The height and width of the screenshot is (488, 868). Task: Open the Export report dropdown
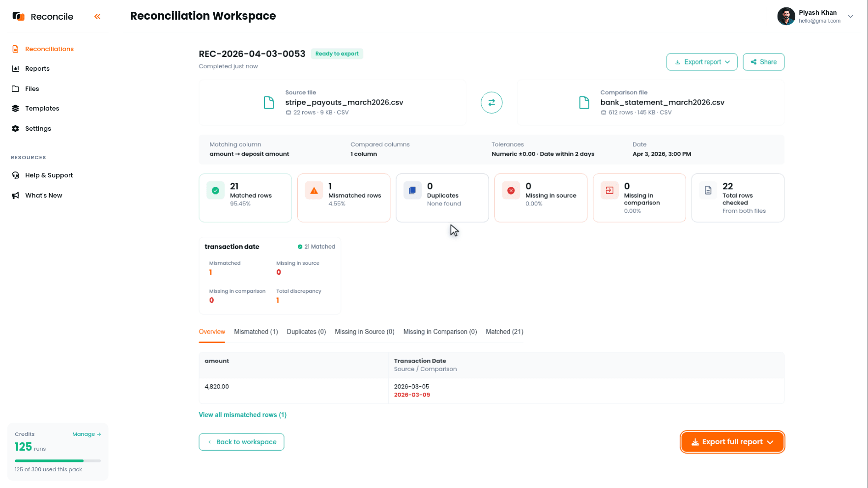[x=702, y=62]
